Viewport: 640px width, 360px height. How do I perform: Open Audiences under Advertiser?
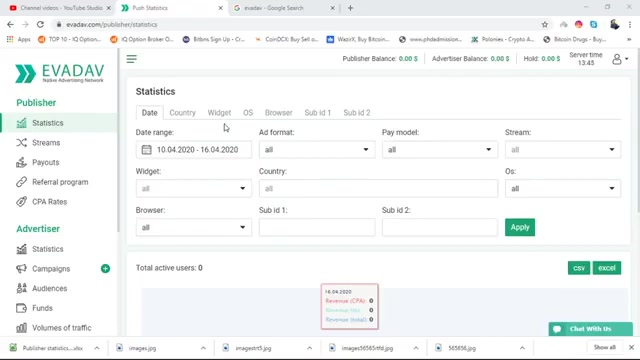(x=49, y=289)
